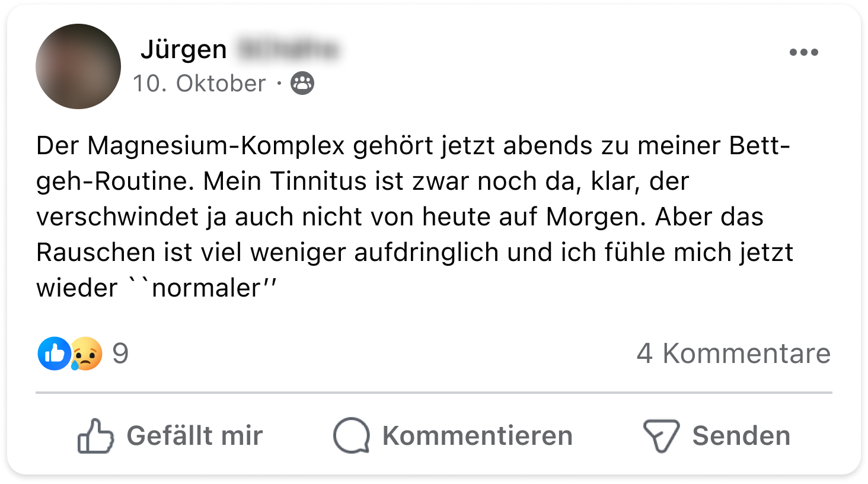Click the thumbs-up outline icon

pyautogui.click(x=95, y=436)
